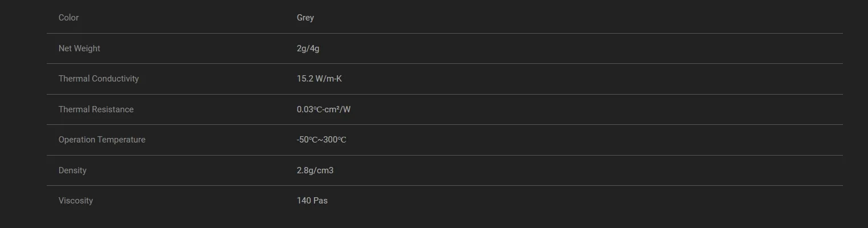The width and height of the screenshot is (868, 228).
Task: Select the 'Grey' color value
Action: [x=305, y=18]
